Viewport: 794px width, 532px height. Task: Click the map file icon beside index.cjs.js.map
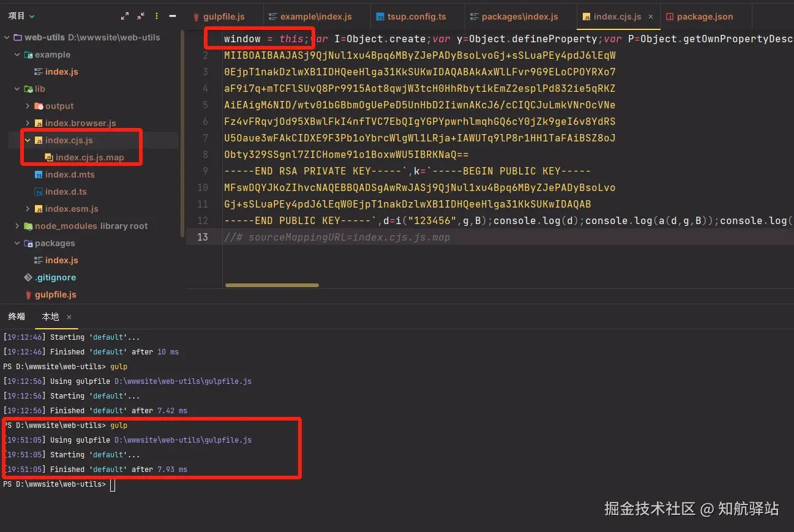tap(49, 157)
